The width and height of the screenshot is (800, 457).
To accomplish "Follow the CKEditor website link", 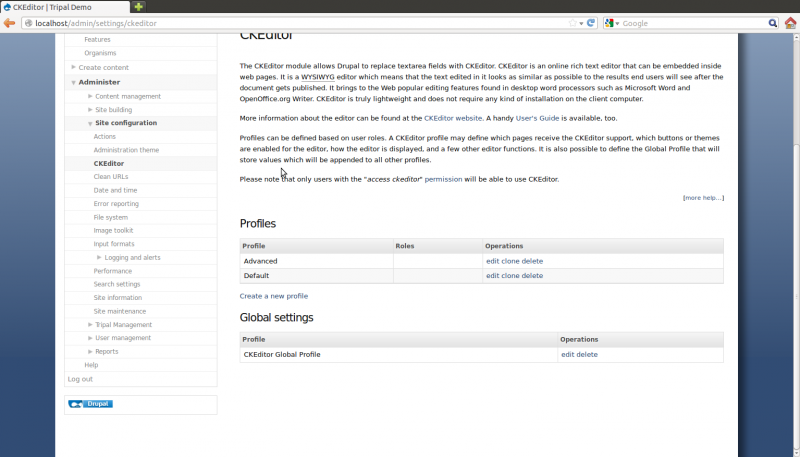I will click(453, 118).
